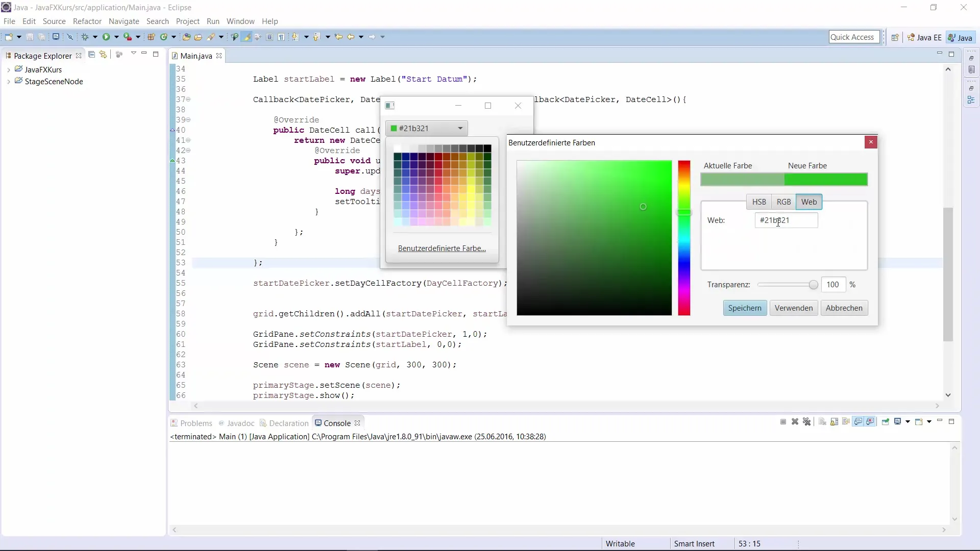
Task: Open the Source menu
Action: coord(54,21)
